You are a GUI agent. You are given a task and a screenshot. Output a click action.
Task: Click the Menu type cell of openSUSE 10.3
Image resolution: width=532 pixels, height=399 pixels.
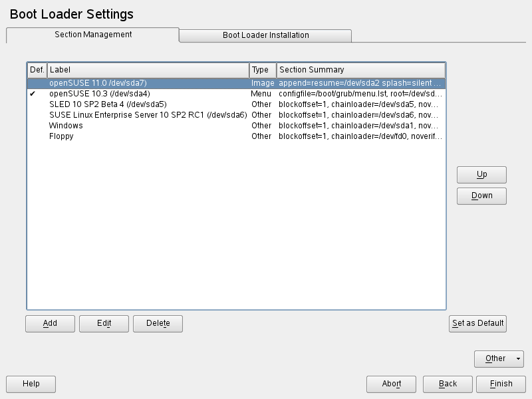click(261, 94)
